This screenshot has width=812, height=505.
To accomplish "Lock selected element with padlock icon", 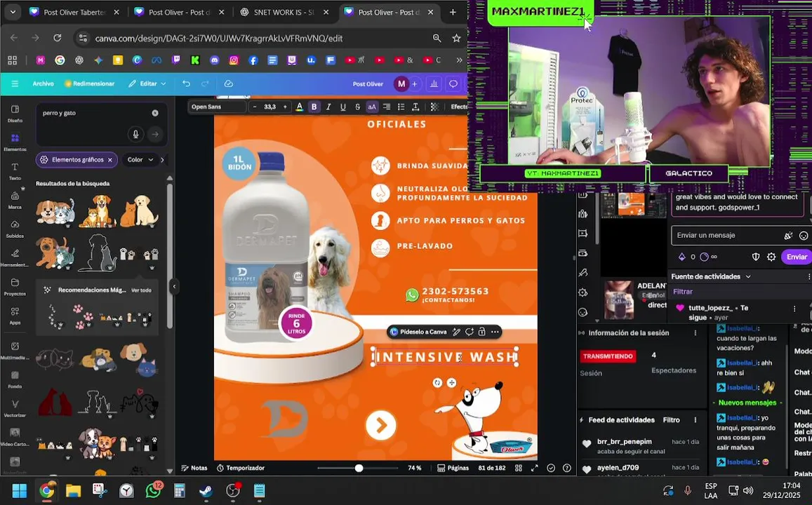I will (x=482, y=332).
